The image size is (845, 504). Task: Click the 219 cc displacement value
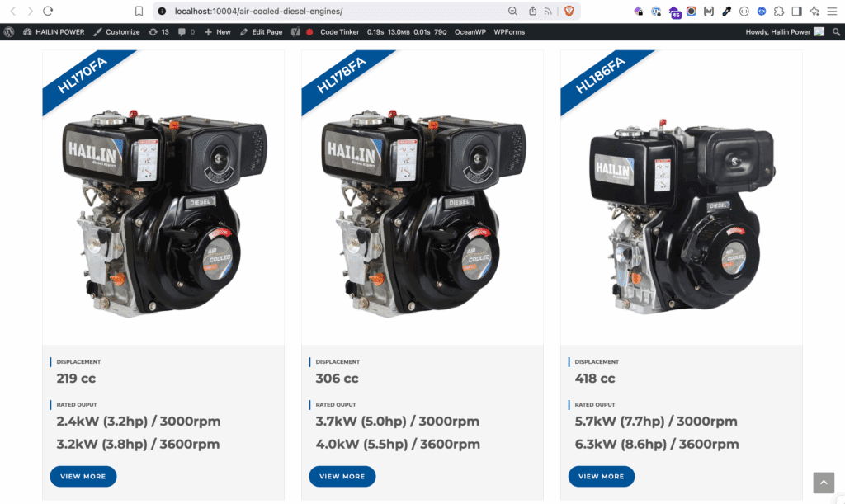tap(76, 379)
